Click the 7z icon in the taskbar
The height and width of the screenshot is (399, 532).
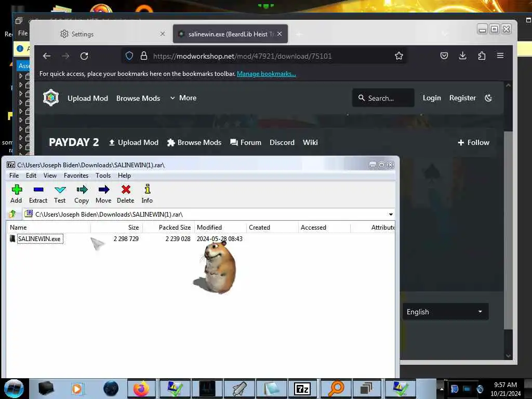click(x=302, y=389)
